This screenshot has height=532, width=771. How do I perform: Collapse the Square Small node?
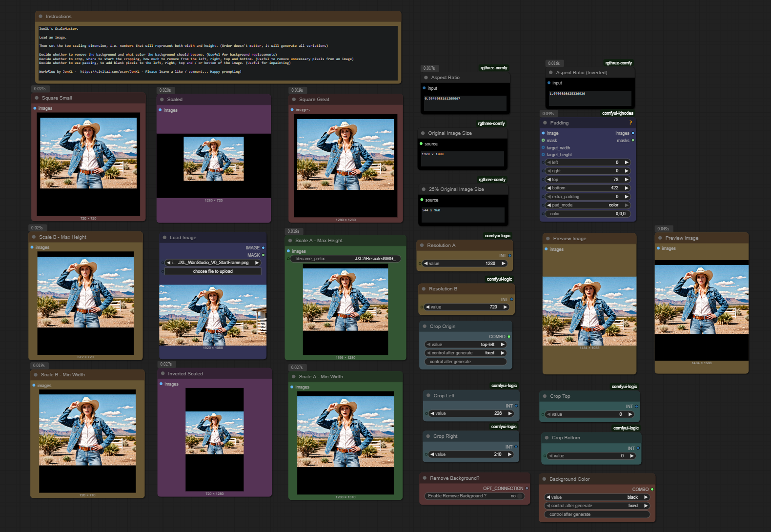coord(37,98)
